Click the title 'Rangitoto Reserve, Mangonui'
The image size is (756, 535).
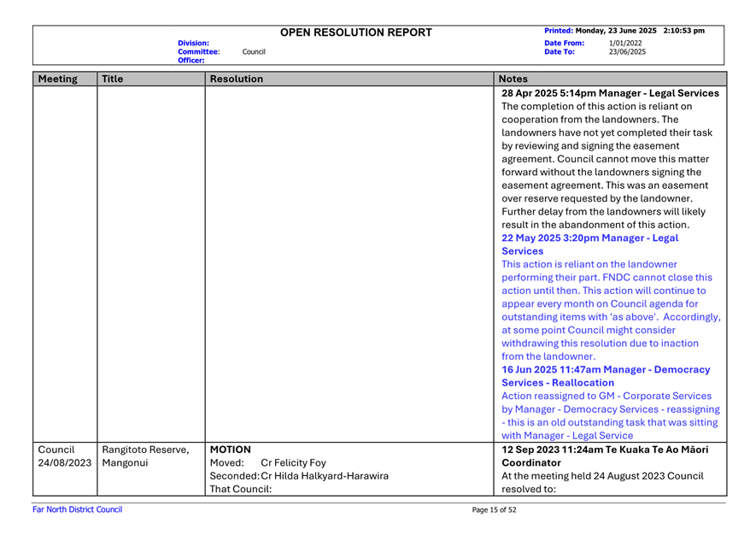pos(145,456)
